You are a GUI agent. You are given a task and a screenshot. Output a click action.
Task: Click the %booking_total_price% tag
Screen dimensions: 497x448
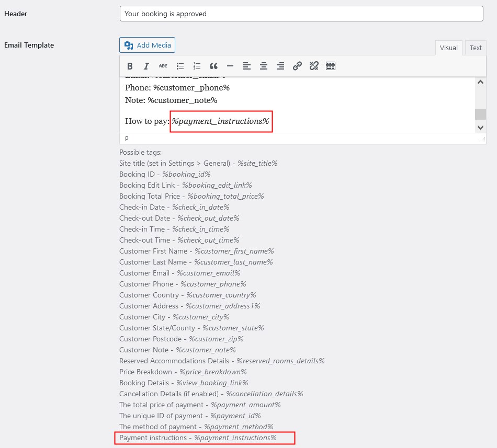coord(225,197)
